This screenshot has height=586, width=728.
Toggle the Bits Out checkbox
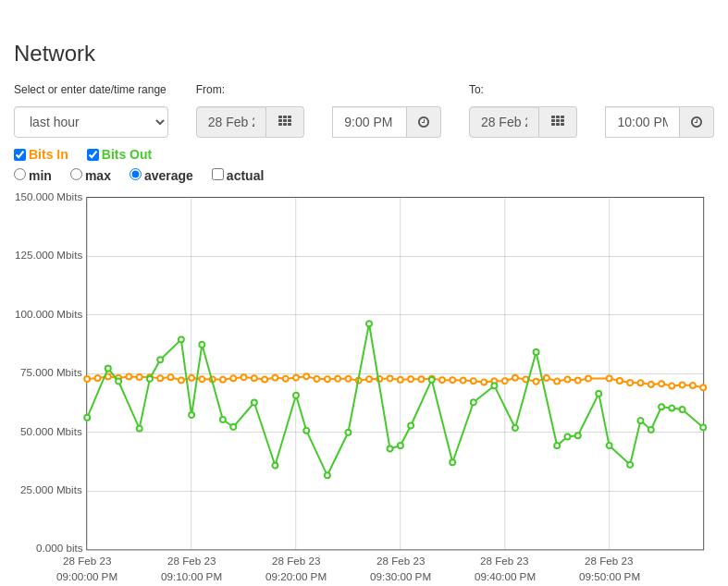point(93,154)
